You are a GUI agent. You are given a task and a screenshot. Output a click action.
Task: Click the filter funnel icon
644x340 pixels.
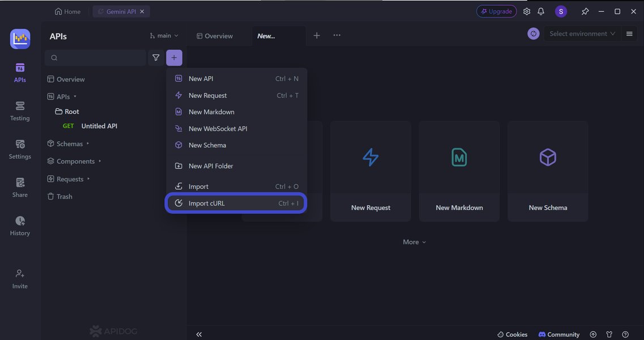click(156, 58)
